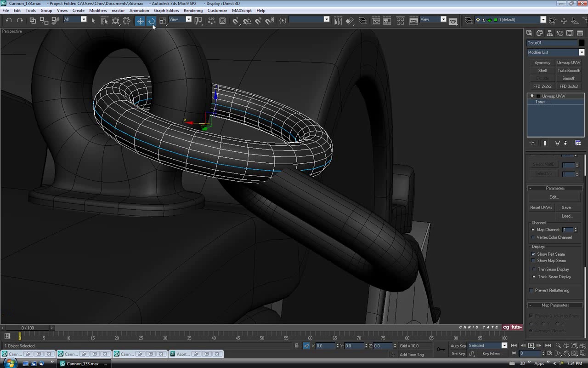Open the Render Scene dialog icon
The width and height of the screenshot is (588, 368).
[413, 20]
